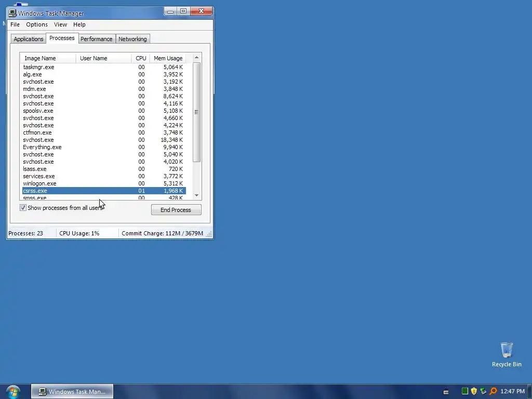Switch to the Performance tab

[96, 39]
